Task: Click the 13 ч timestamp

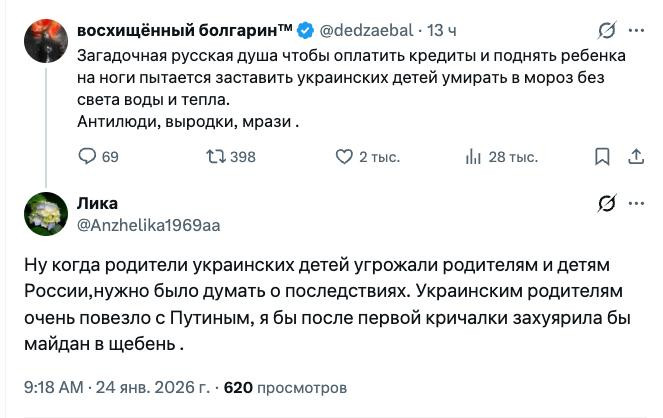Action: coord(441,31)
